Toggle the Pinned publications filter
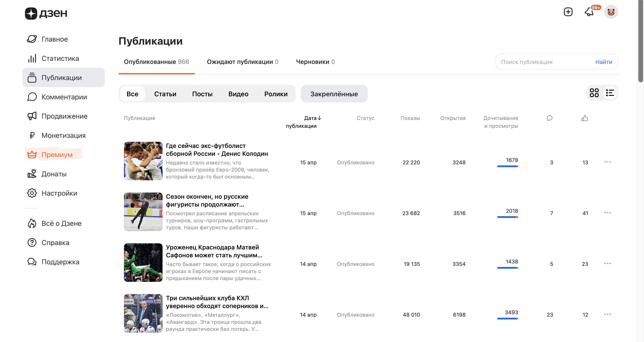This screenshot has height=342, width=644. point(334,94)
